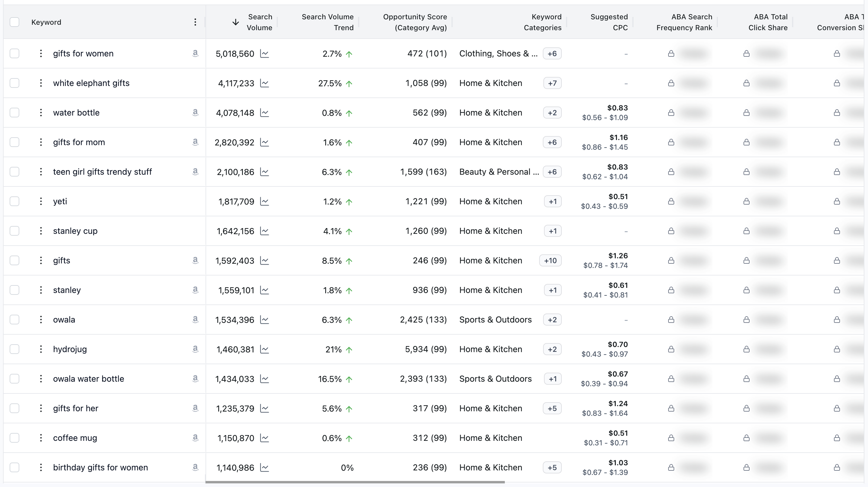Click the trend graph icon for hydrojug

coord(265,349)
